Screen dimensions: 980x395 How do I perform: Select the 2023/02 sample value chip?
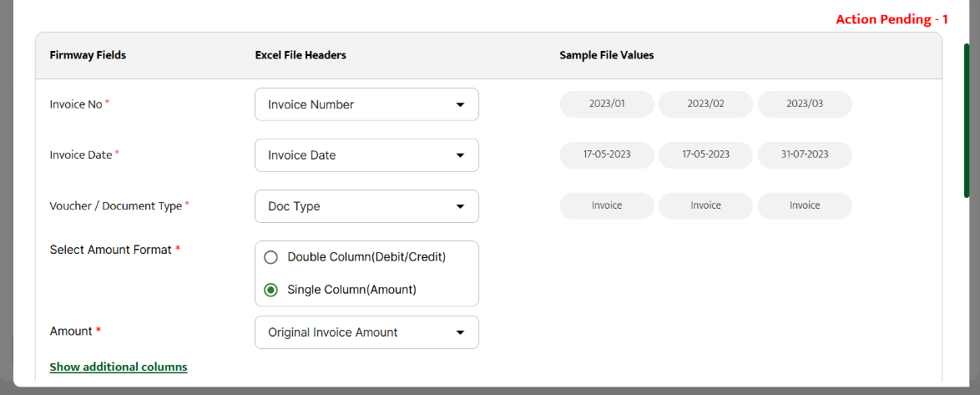point(705,104)
